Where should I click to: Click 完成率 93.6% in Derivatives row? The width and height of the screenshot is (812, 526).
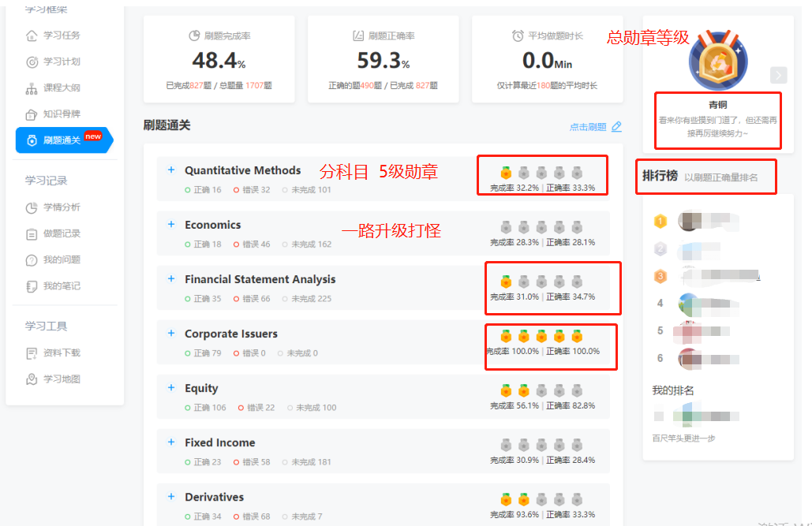pyautogui.click(x=515, y=515)
